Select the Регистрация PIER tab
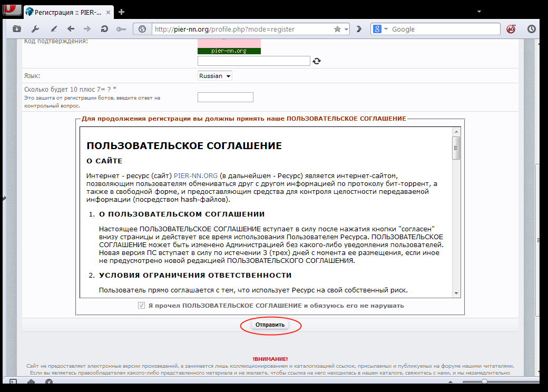Screen dimensions: 548x392 coord(67,12)
